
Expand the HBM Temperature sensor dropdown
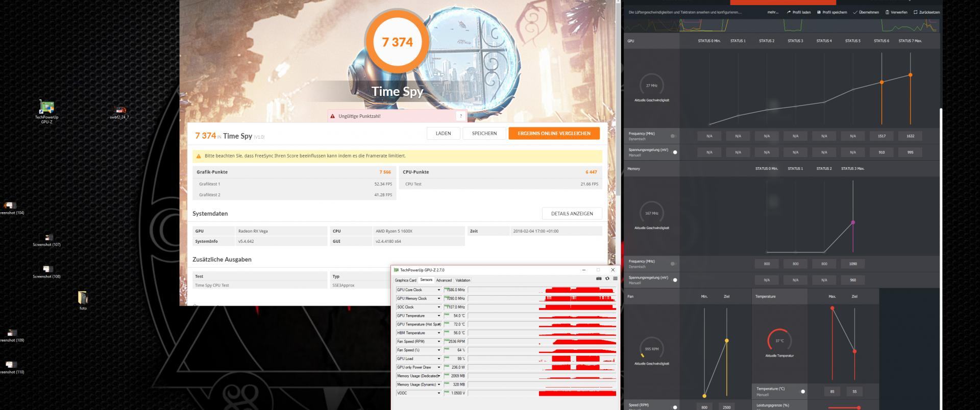438,333
